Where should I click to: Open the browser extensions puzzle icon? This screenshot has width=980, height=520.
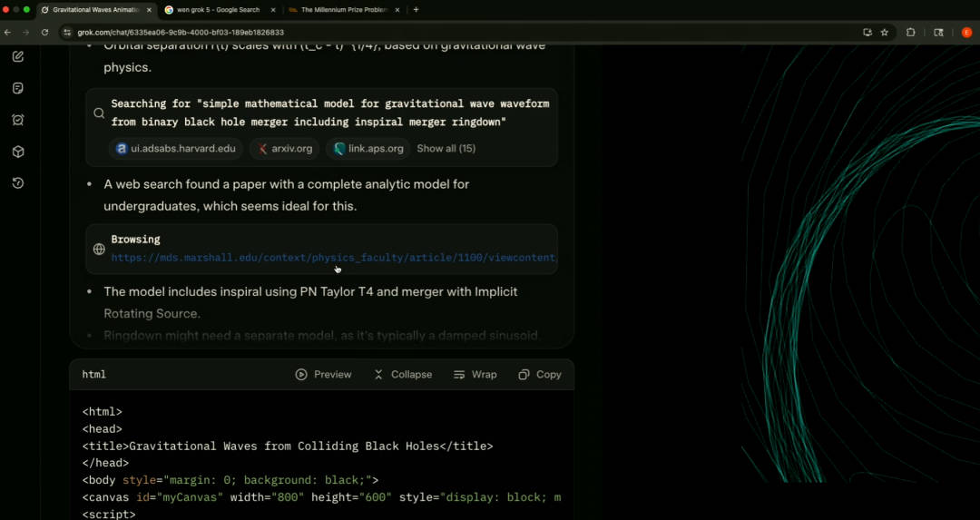pos(911,33)
